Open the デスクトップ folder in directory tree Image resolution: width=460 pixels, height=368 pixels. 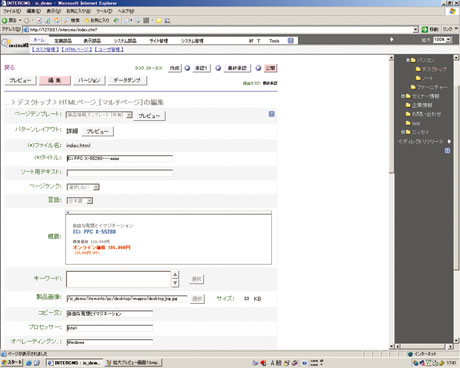click(x=431, y=69)
